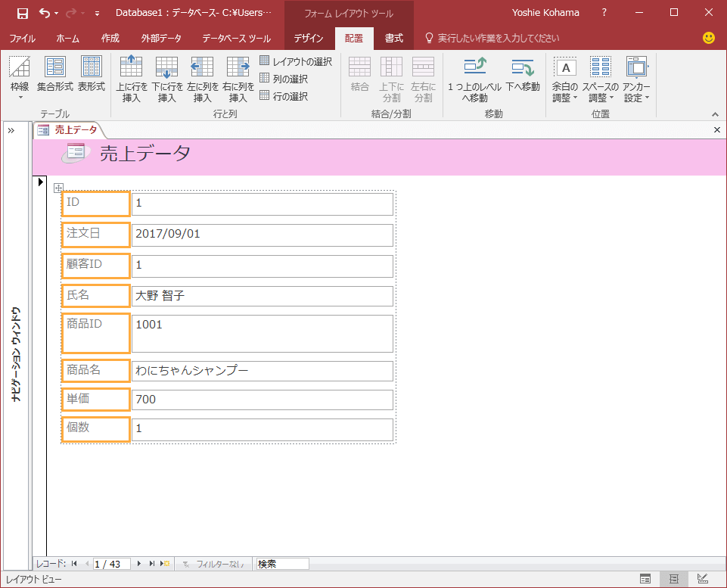
Task: Switch to the 作成 tab
Action: point(110,38)
